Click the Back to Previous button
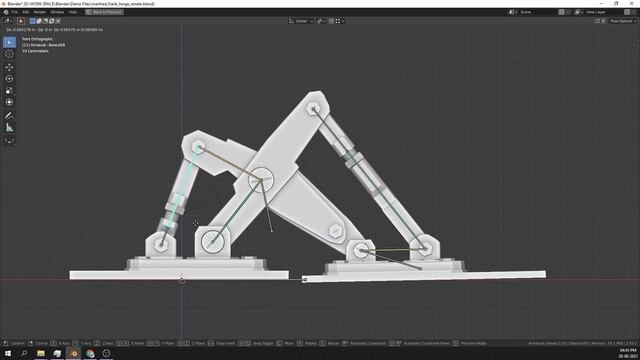This screenshot has width=640, height=360. point(104,12)
